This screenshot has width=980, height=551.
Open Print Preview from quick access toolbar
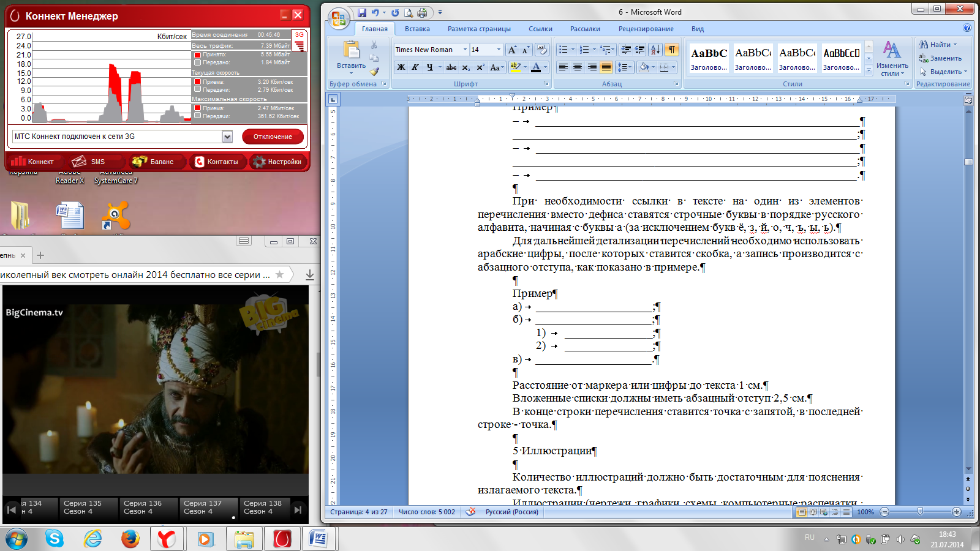point(409,12)
